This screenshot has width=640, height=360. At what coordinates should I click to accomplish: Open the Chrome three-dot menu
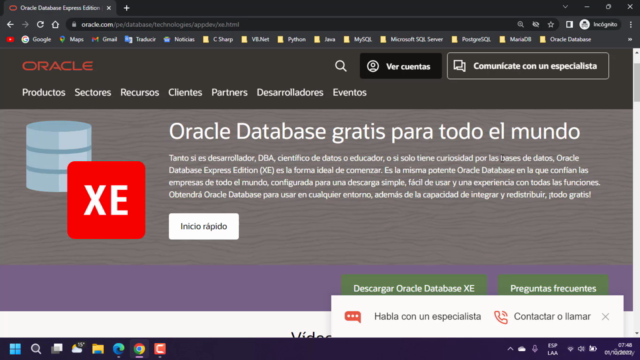click(x=631, y=24)
